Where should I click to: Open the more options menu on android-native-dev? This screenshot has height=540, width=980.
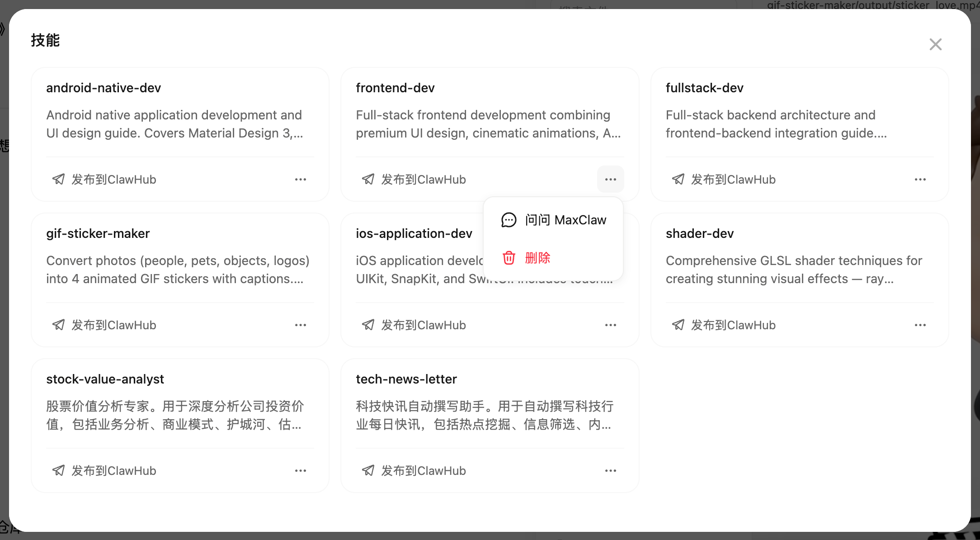(301, 179)
